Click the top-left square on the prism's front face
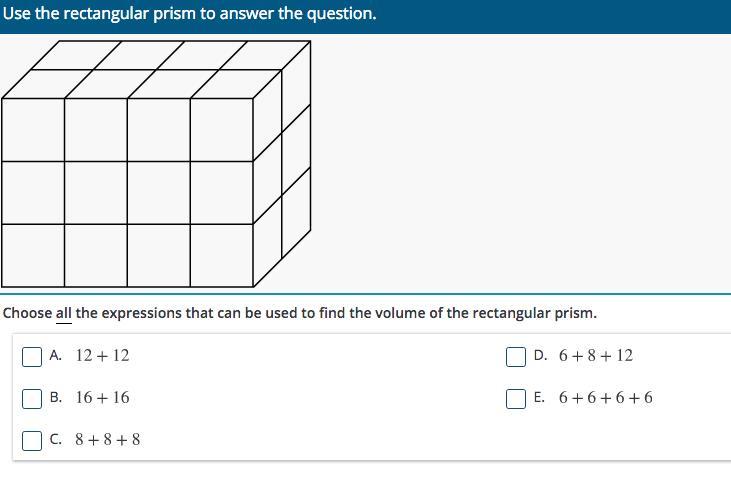This screenshot has height=487, width=731. (x=33, y=129)
